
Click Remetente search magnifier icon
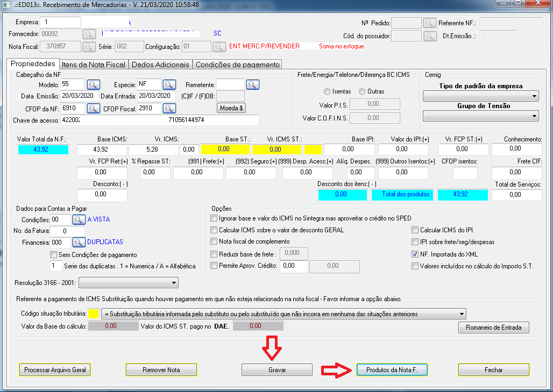253,84
